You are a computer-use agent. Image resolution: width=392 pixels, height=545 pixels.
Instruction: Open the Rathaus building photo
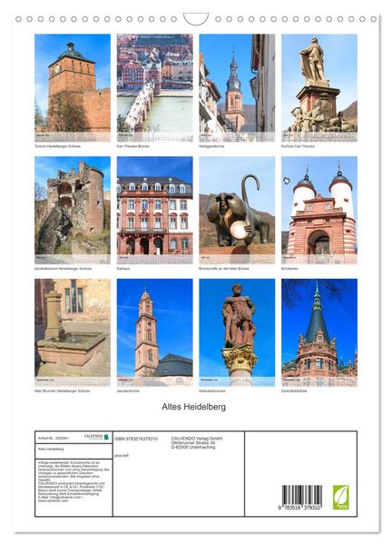point(155,211)
